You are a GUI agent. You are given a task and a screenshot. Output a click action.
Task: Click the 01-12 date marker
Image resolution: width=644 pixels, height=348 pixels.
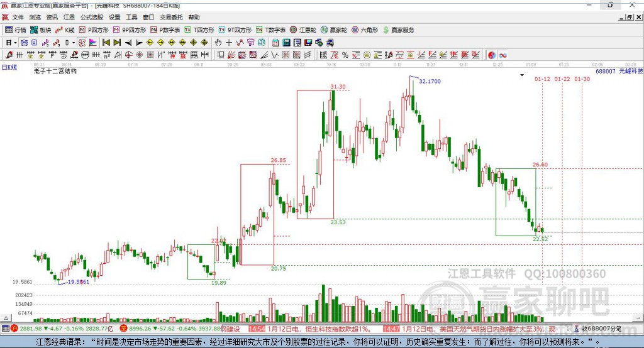point(542,79)
